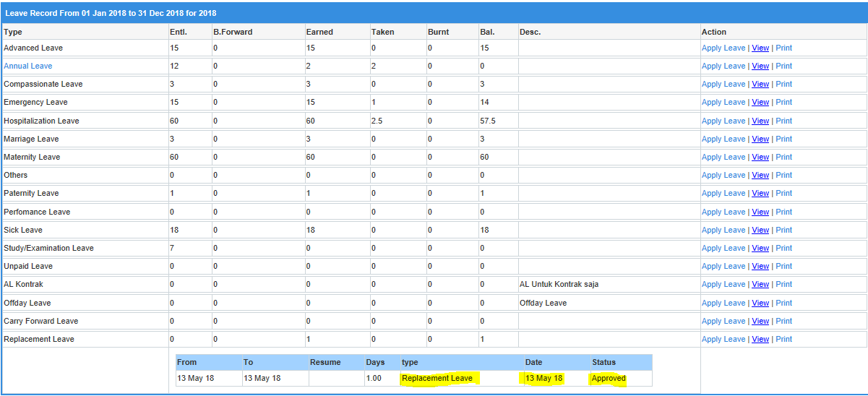Apply Leave for Study/Examination Leave
This screenshot has width=868, height=396.
coord(723,248)
